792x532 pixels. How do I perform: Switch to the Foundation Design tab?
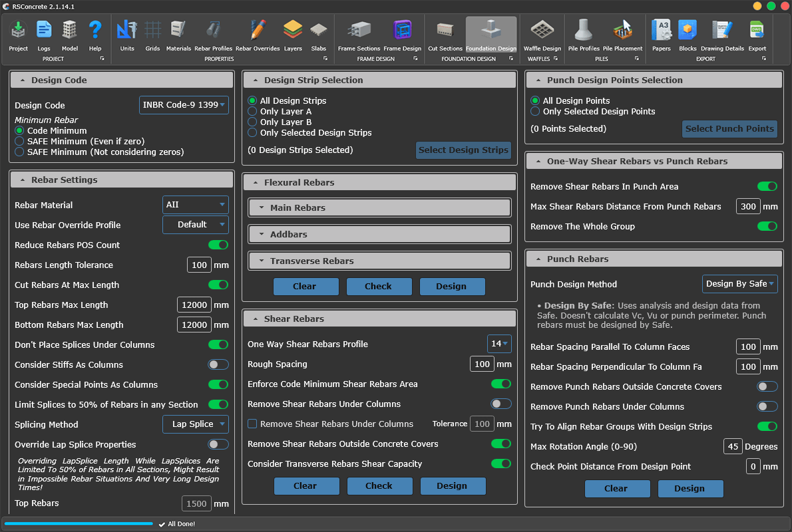click(x=491, y=36)
